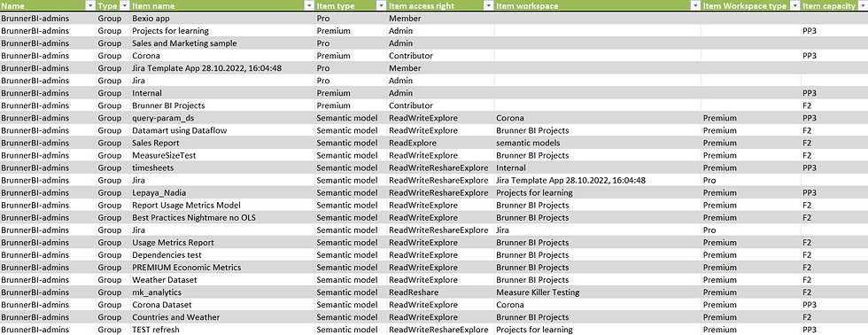Select 'Projects for learning' workspace in Lepaya_Nadia row
Screen dimensions: 868x335
coord(597,192)
